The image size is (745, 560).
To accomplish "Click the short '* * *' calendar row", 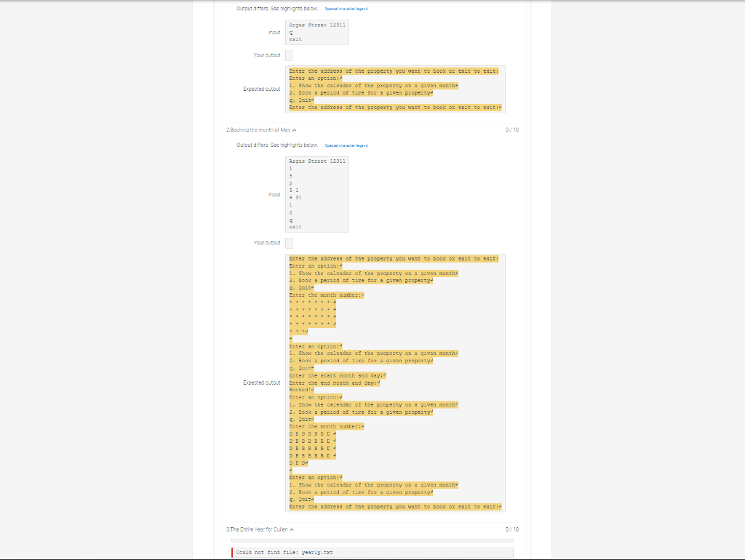I will [x=298, y=332].
